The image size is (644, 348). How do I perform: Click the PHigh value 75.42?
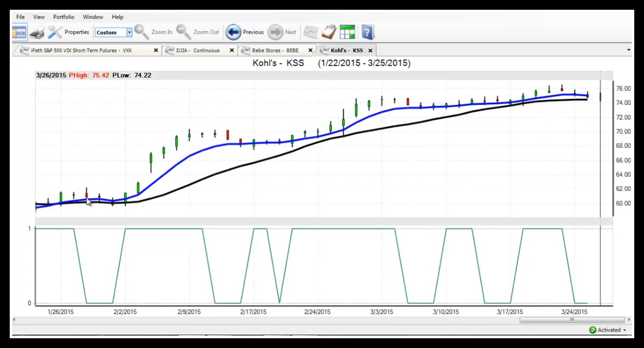(x=100, y=75)
